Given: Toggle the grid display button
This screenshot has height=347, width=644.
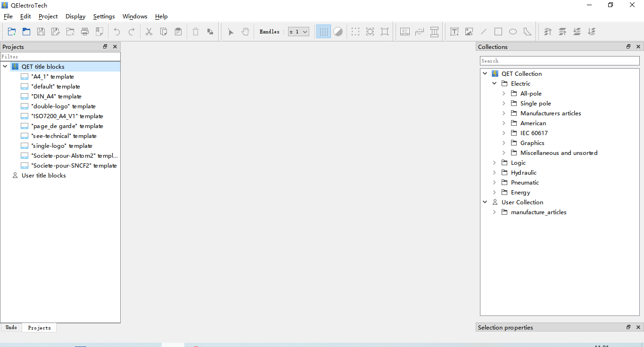Looking at the screenshot, I should tap(323, 32).
